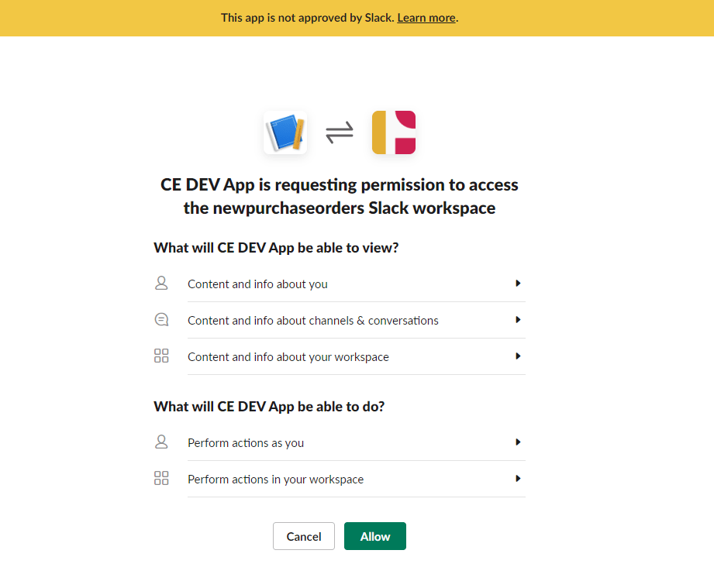Click the grid icon beside 'Perform actions in your workspace'
714x588 pixels.
161,479
